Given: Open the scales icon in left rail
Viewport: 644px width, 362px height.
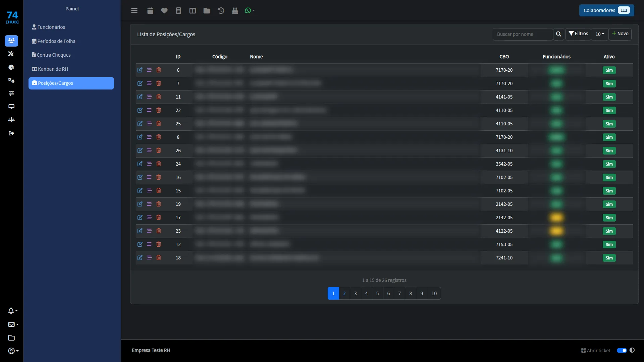Looking at the screenshot, I should [11, 120].
